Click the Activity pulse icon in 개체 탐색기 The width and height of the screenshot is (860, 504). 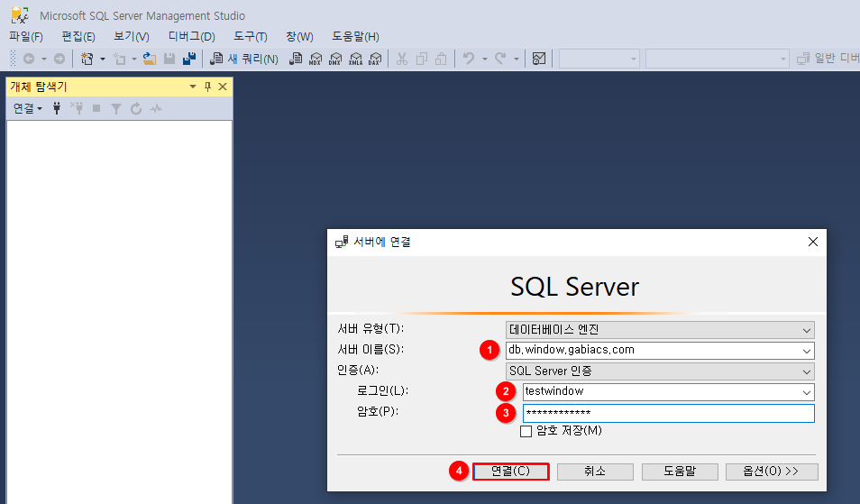pyautogui.click(x=156, y=108)
